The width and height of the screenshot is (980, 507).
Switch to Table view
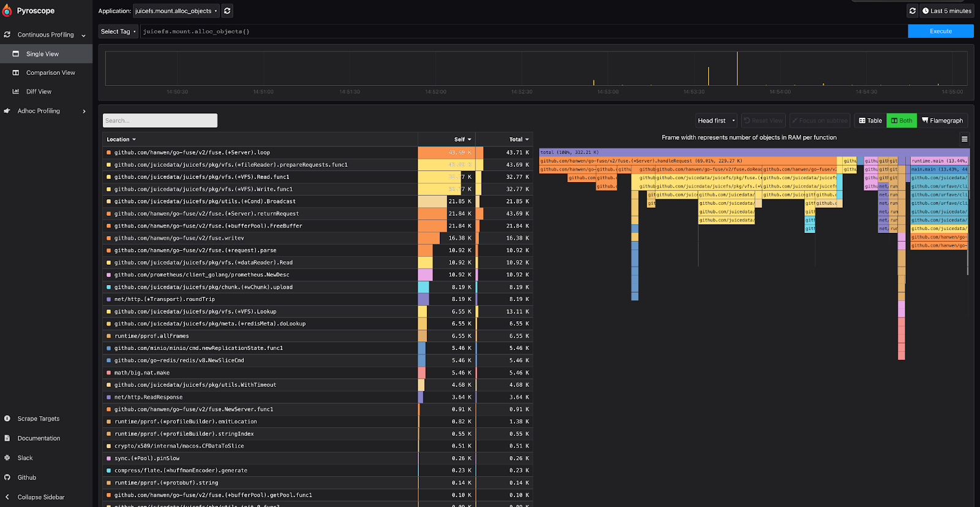click(x=870, y=121)
